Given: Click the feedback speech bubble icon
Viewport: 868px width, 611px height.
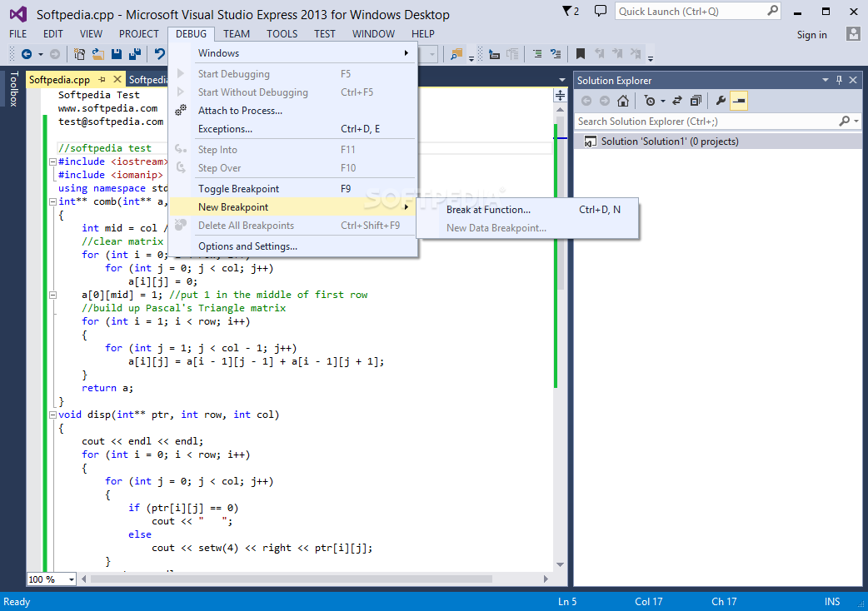Looking at the screenshot, I should click(x=600, y=11).
